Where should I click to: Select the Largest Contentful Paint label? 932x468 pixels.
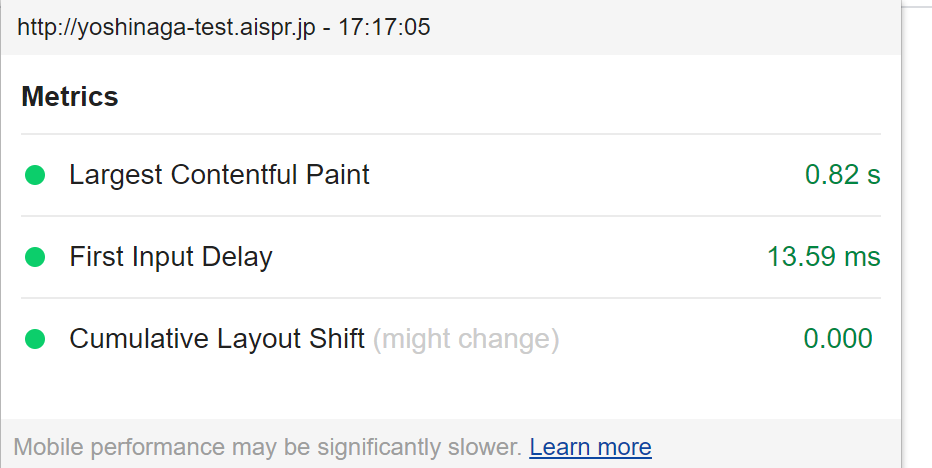click(219, 175)
